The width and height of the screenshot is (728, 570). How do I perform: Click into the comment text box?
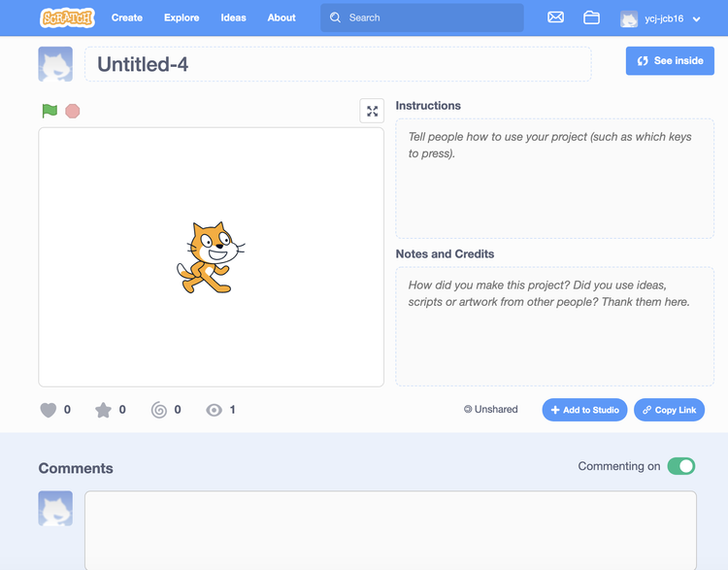click(390, 530)
